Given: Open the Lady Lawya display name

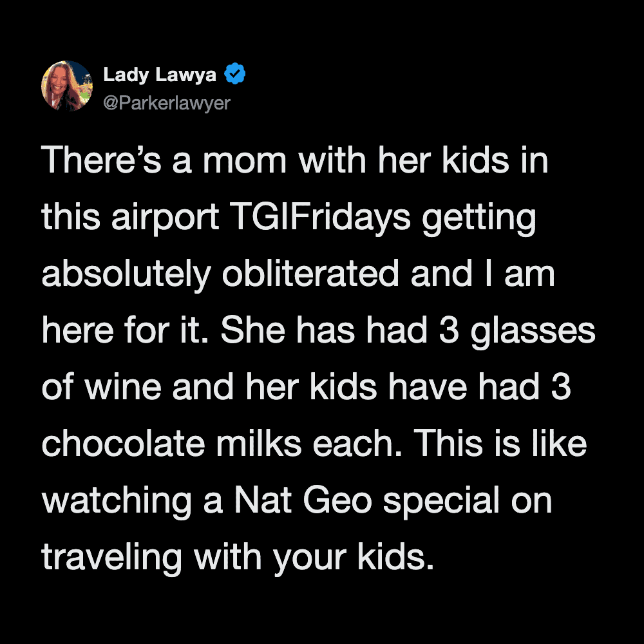Looking at the screenshot, I should tap(160, 75).
